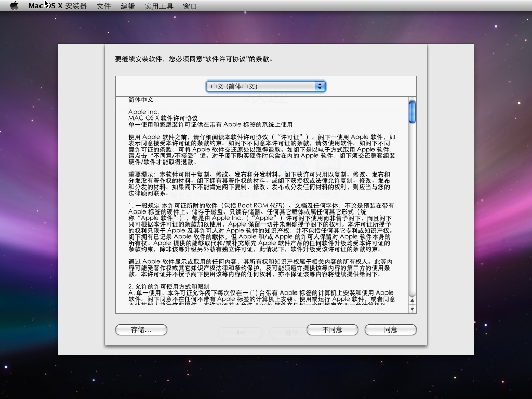
Task: Click the scroll down arrow of license text
Action: coord(412,309)
